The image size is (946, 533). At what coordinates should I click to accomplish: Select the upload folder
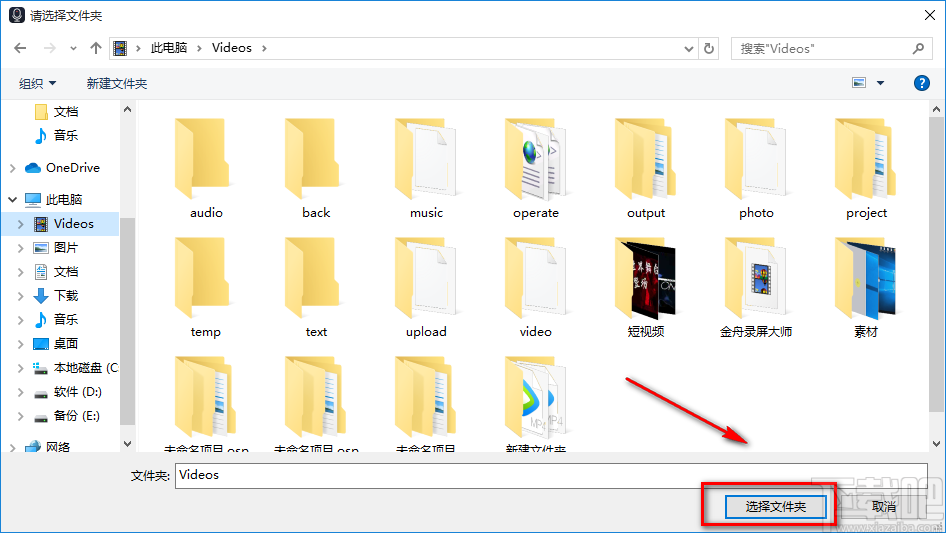click(x=426, y=287)
